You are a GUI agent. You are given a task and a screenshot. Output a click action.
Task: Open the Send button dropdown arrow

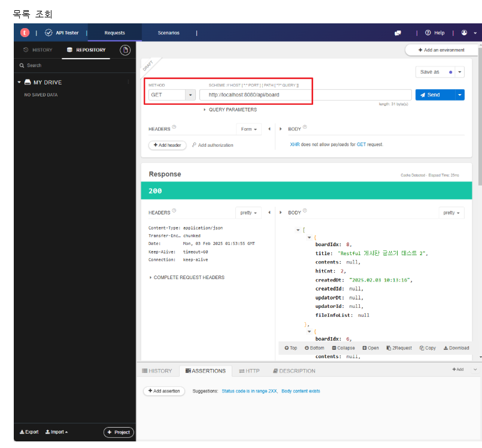click(460, 95)
